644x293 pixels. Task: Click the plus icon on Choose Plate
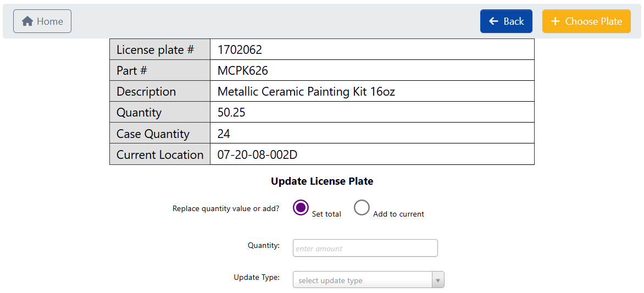(555, 21)
